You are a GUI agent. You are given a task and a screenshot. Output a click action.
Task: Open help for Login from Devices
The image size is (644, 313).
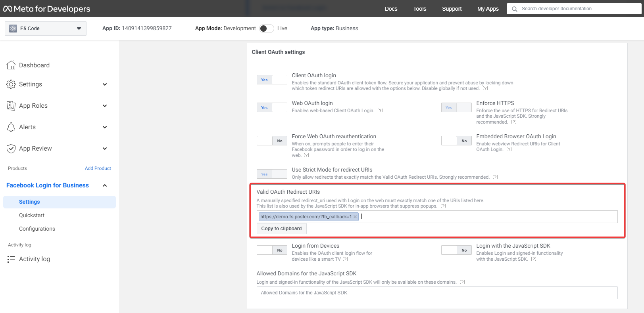[x=345, y=259]
